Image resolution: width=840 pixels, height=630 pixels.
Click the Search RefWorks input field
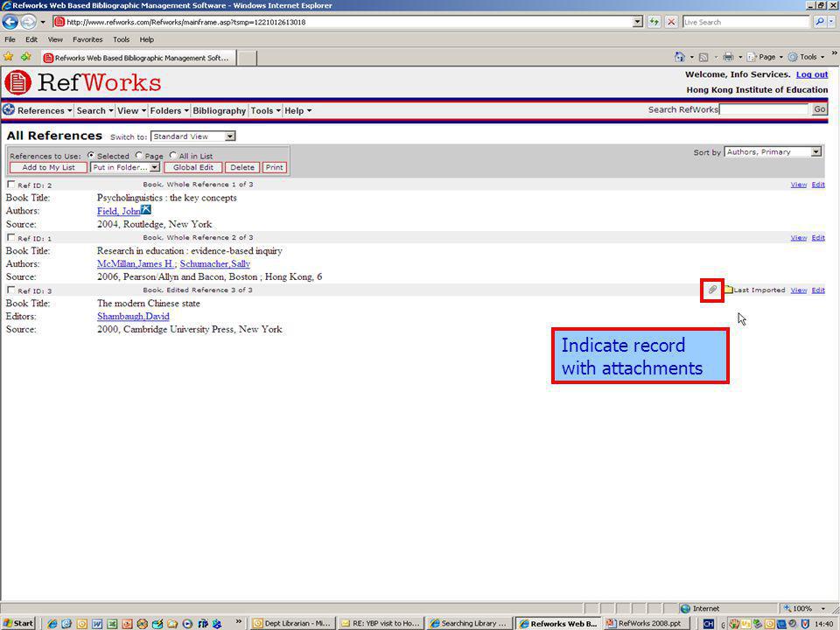tap(763, 109)
